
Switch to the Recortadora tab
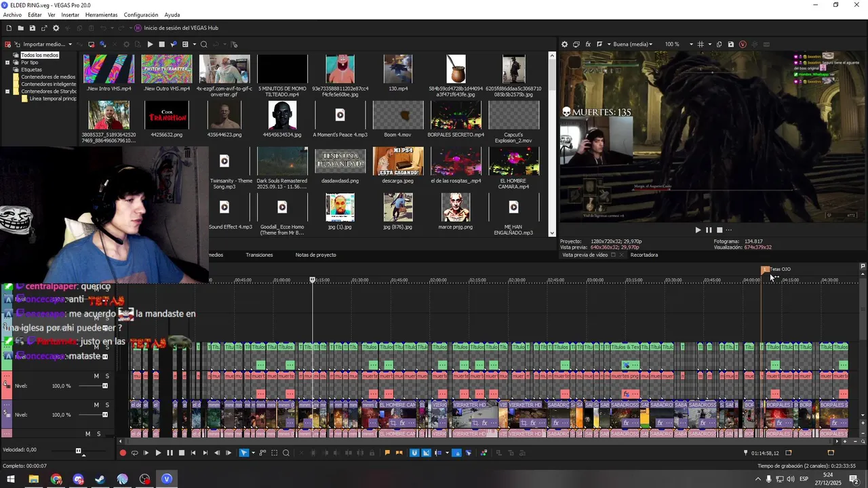[x=644, y=255]
